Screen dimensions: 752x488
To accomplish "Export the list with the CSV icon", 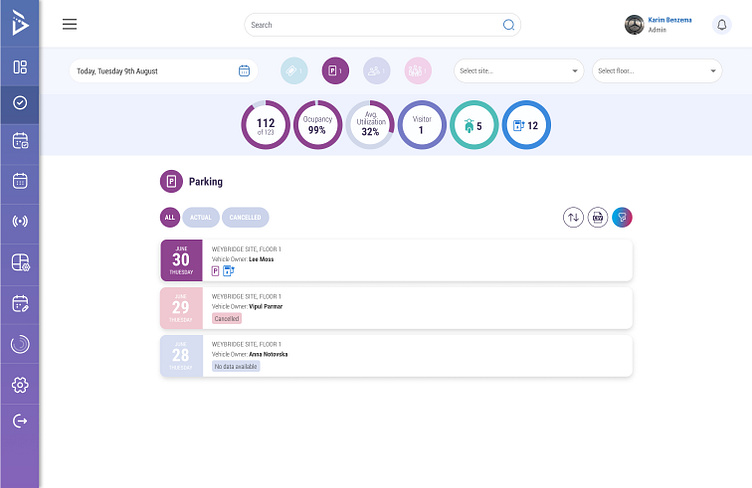I will tap(598, 216).
